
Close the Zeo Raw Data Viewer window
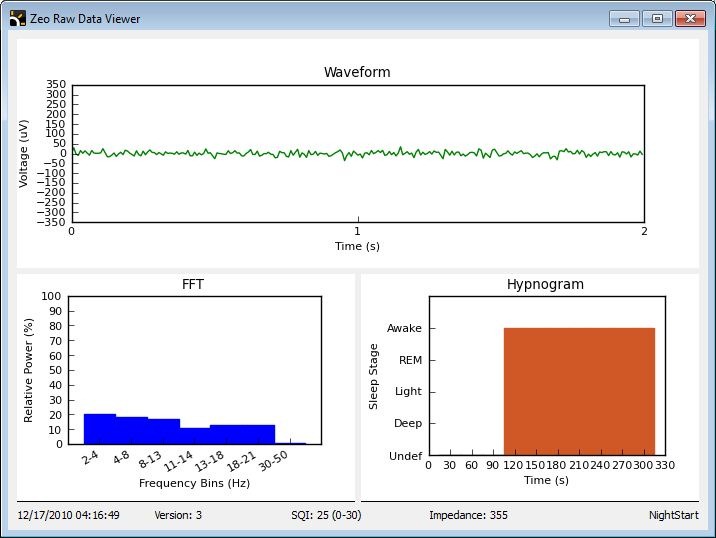tap(690, 19)
